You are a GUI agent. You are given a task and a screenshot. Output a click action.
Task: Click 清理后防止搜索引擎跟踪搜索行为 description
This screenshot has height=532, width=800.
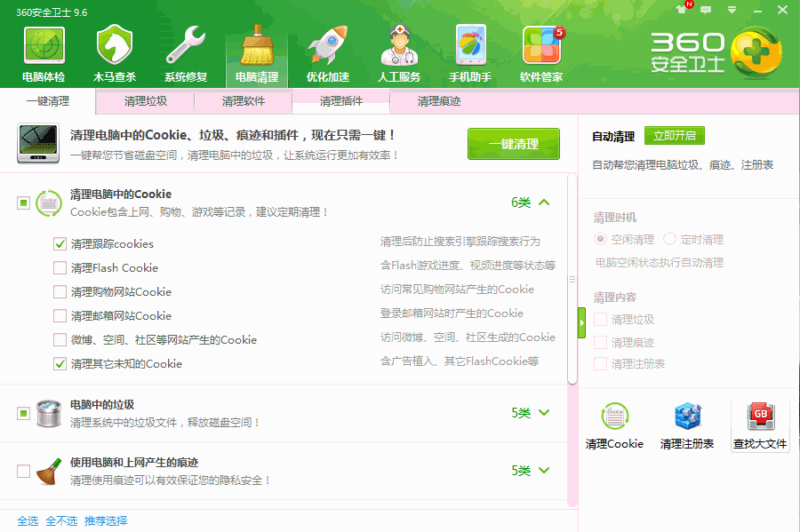(460, 241)
